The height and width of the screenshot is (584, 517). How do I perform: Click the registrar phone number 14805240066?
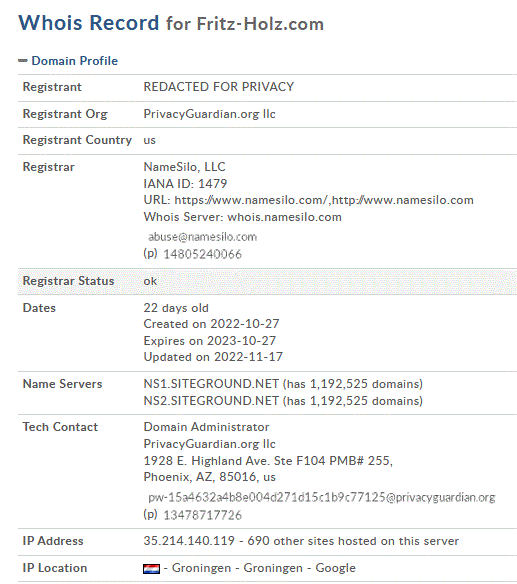(202, 254)
